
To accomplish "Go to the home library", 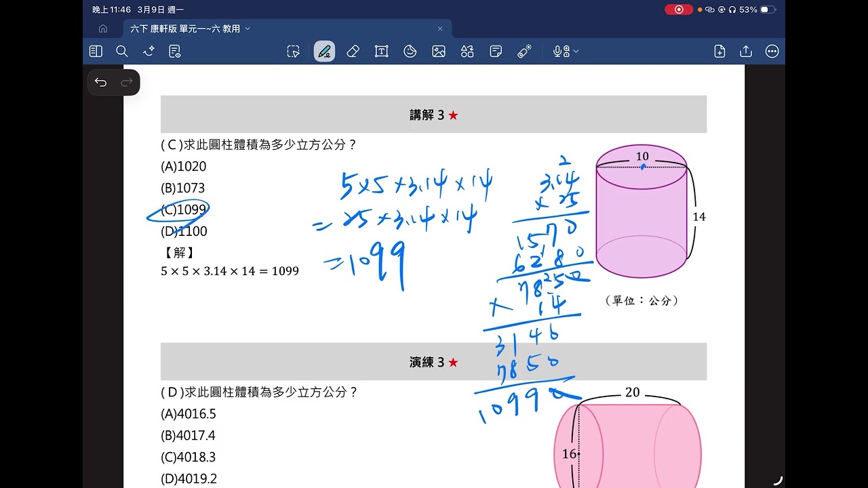I will (x=103, y=28).
